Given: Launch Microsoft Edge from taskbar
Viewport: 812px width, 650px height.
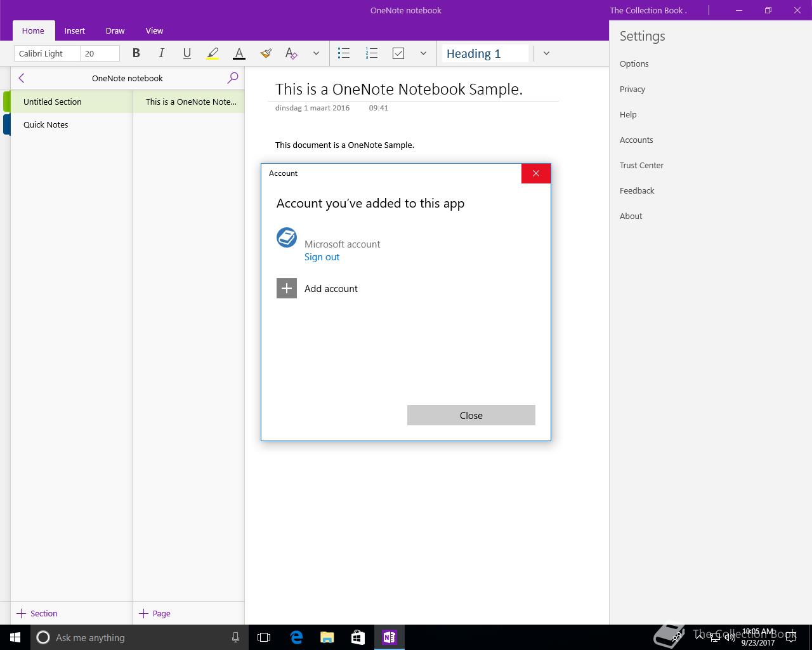Looking at the screenshot, I should pos(296,637).
